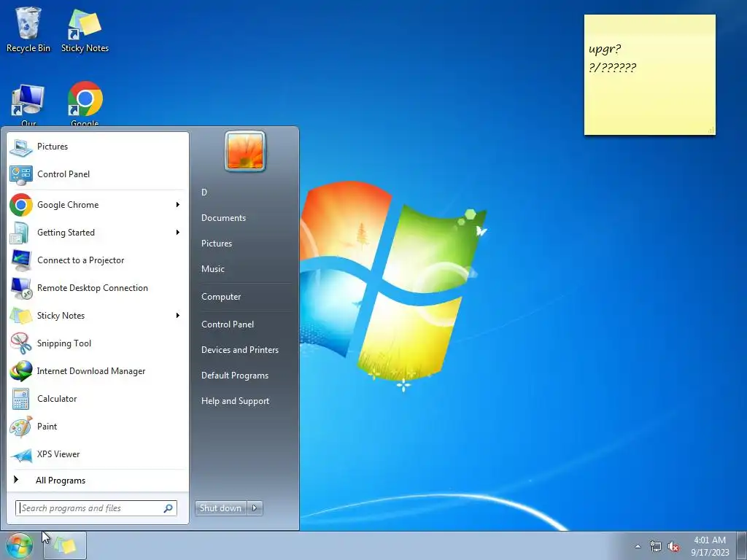Open Documents in Start menu right pane
The height and width of the screenshot is (560, 747).
[x=223, y=218]
